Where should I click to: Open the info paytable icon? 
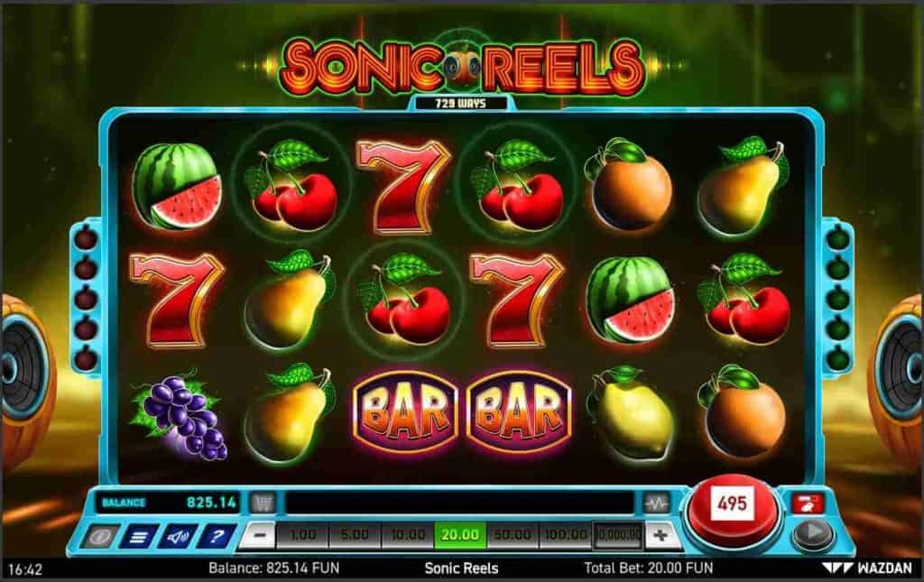pyautogui.click(x=99, y=536)
